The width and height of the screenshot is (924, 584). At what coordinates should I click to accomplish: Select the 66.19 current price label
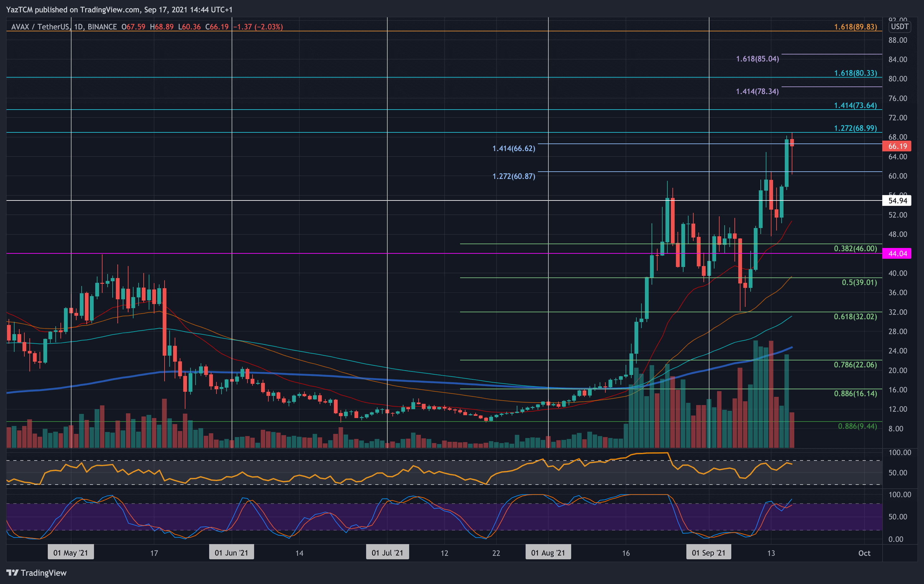[898, 146]
